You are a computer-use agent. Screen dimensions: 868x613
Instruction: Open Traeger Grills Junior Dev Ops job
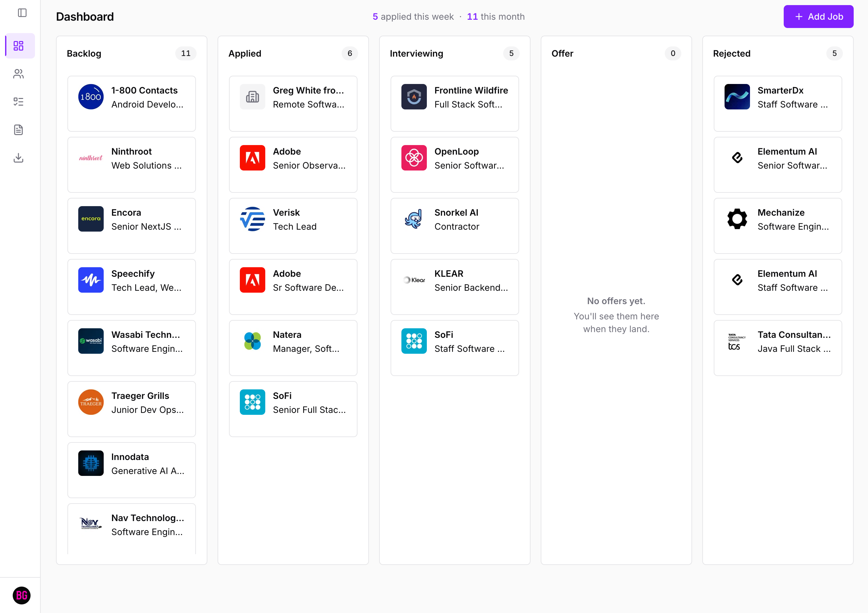click(132, 409)
